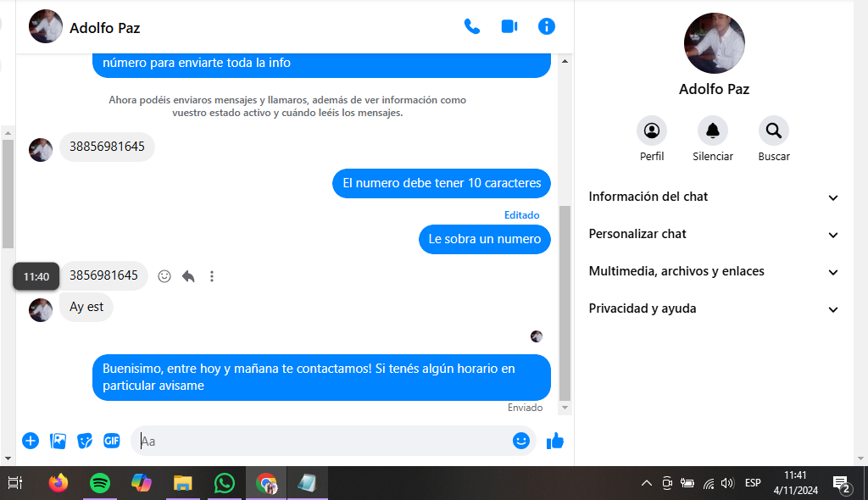Start a voice call with Adolfo Paz
This screenshot has height=500, width=868.
click(x=471, y=26)
